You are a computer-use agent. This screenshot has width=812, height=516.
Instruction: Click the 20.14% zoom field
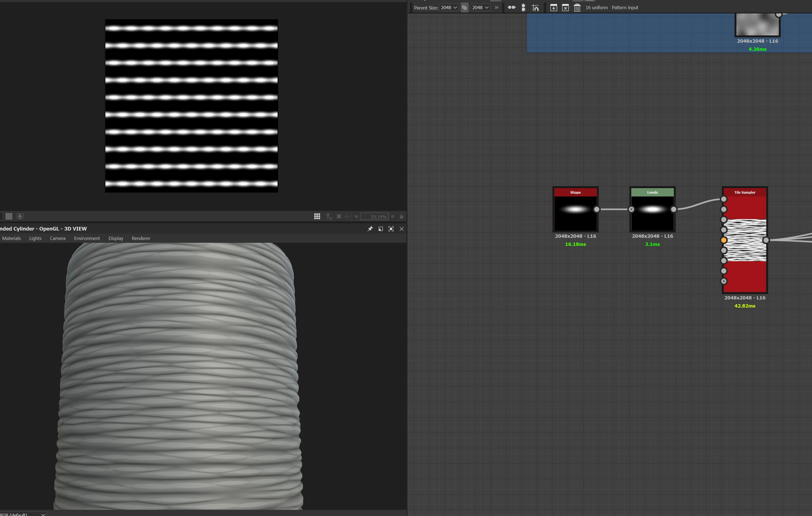pos(374,217)
